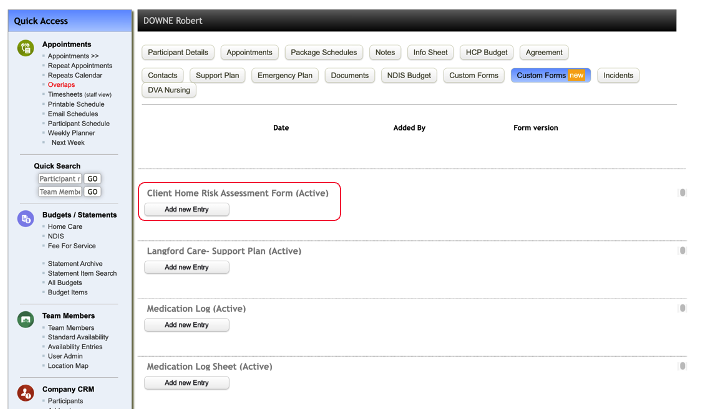Open Repeat Appointments link

click(80, 65)
